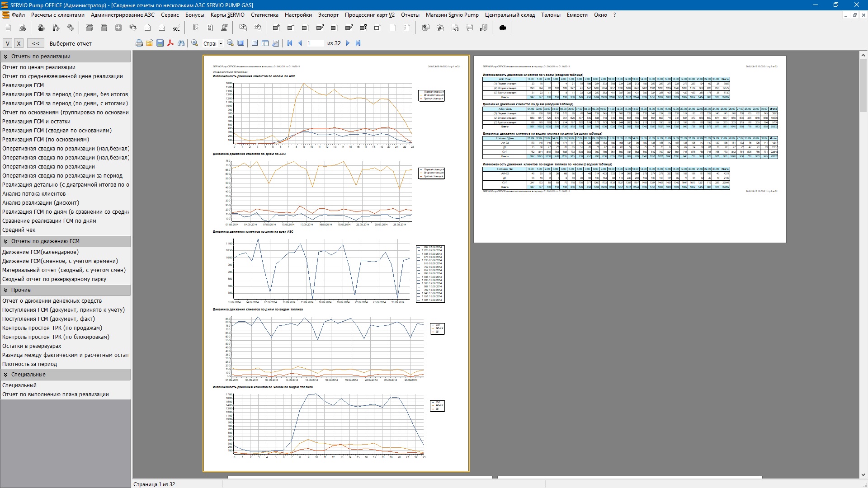Click the print report icon
This screenshot has width=868, height=488.
139,43
